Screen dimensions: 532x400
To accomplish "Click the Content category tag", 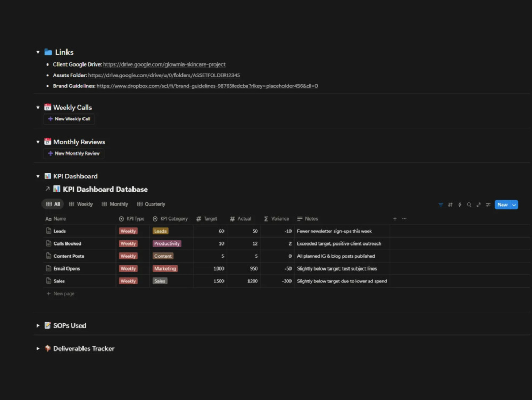I will [163, 256].
